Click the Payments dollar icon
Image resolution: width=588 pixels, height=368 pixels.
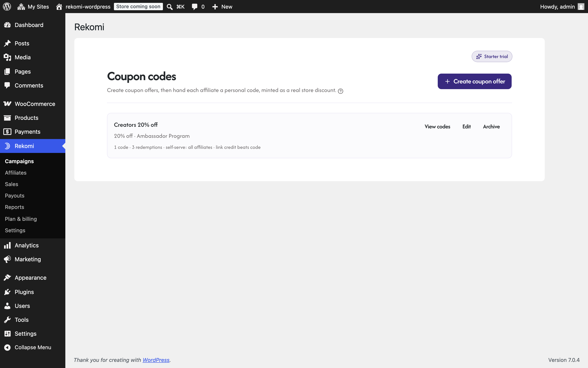pos(7,132)
